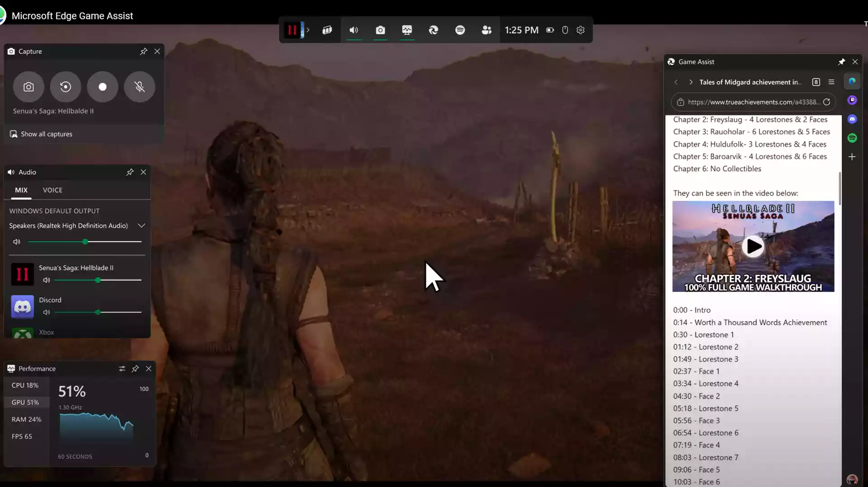
Task: Open profile avatar in Game Assist sidebar
Action: tap(852, 480)
